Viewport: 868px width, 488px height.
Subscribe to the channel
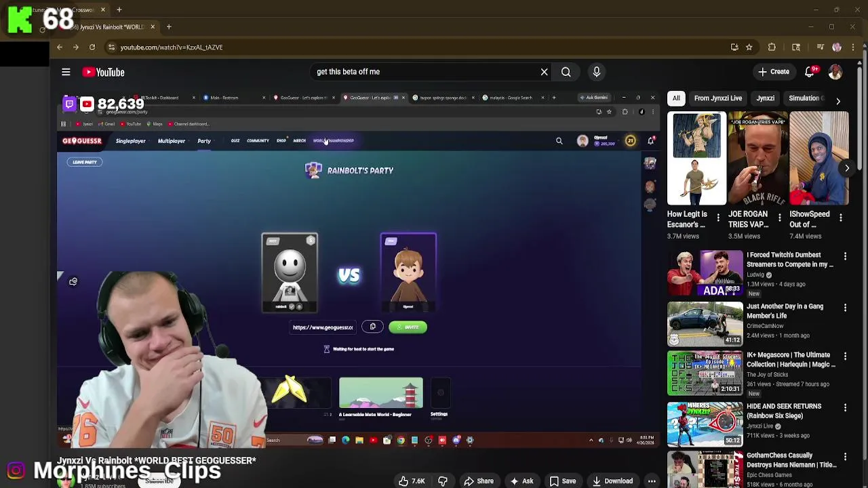pyautogui.click(x=159, y=481)
